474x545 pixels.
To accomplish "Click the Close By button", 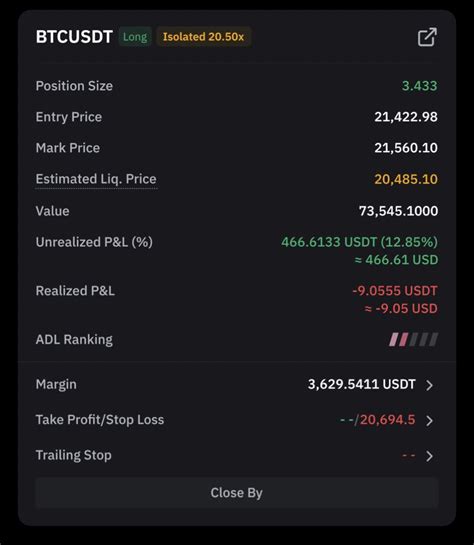I will tap(237, 493).
